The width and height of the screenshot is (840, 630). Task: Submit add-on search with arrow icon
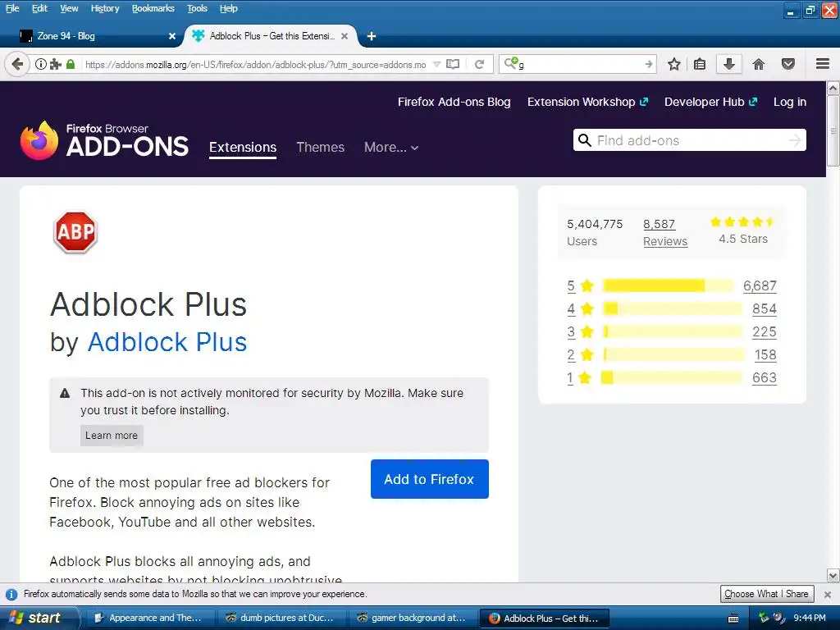[x=795, y=140]
